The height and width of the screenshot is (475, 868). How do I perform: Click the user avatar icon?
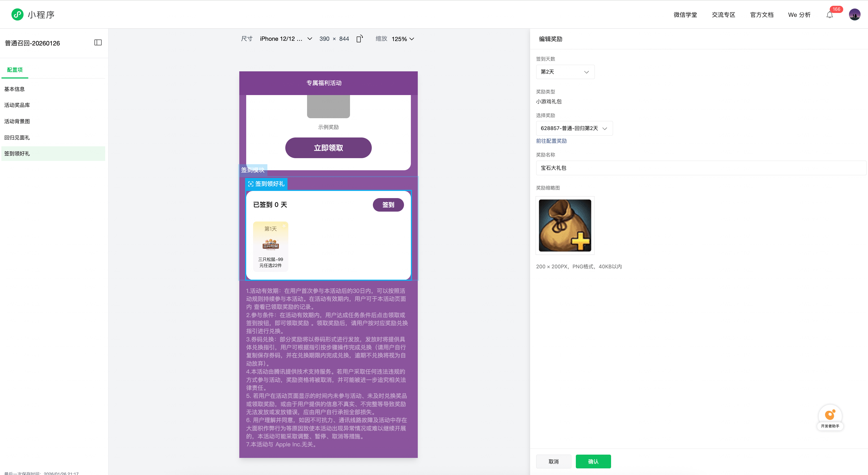click(x=854, y=15)
